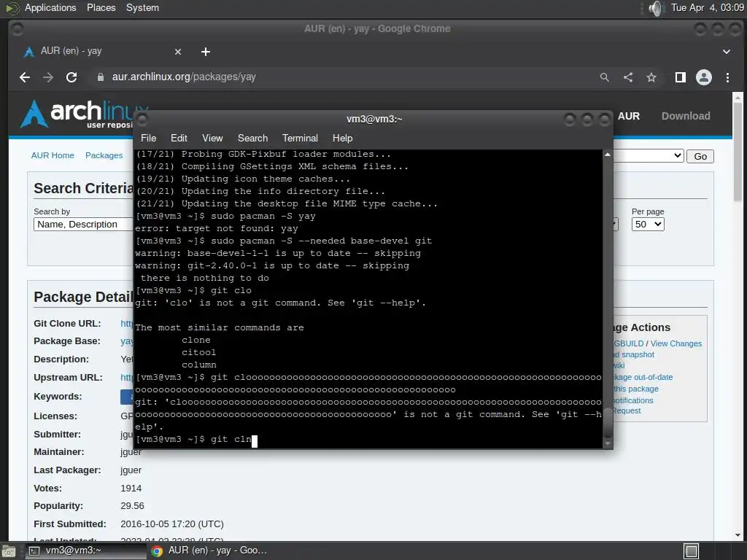Open the Places menu
The image size is (747, 560).
101,7
